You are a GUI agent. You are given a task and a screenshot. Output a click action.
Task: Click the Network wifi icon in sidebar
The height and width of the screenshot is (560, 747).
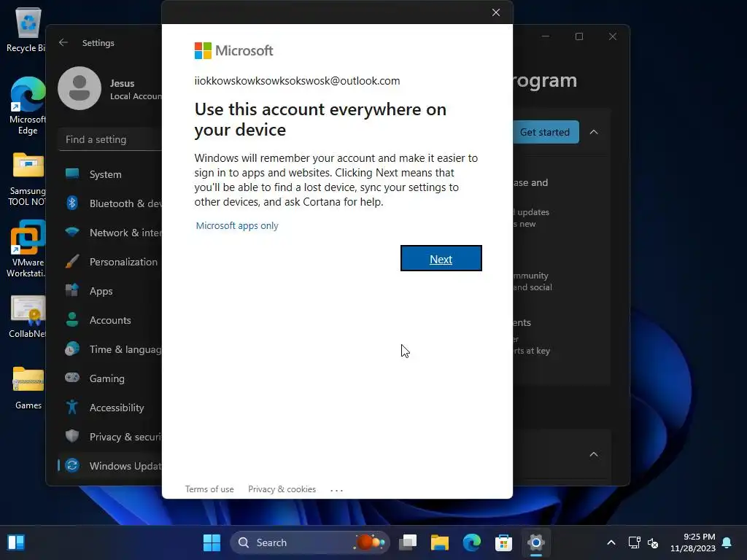72,232
